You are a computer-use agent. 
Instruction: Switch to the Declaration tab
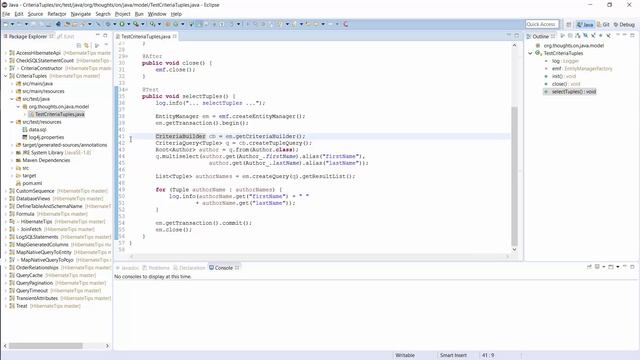pos(189,268)
